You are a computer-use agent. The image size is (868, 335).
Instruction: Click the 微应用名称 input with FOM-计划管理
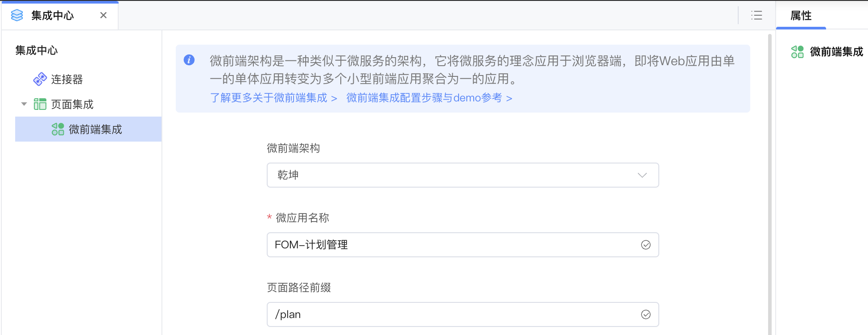point(463,245)
